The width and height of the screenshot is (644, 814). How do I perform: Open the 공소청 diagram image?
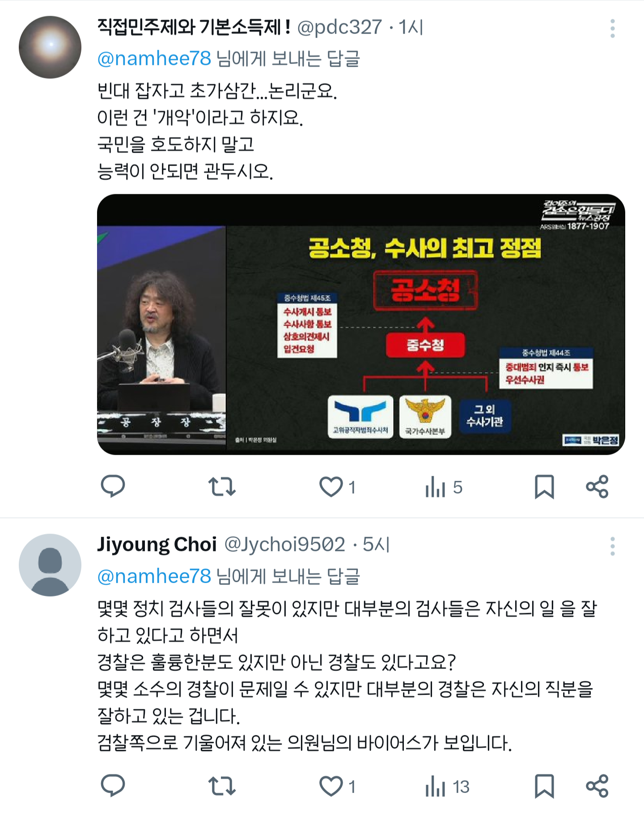[x=361, y=324]
